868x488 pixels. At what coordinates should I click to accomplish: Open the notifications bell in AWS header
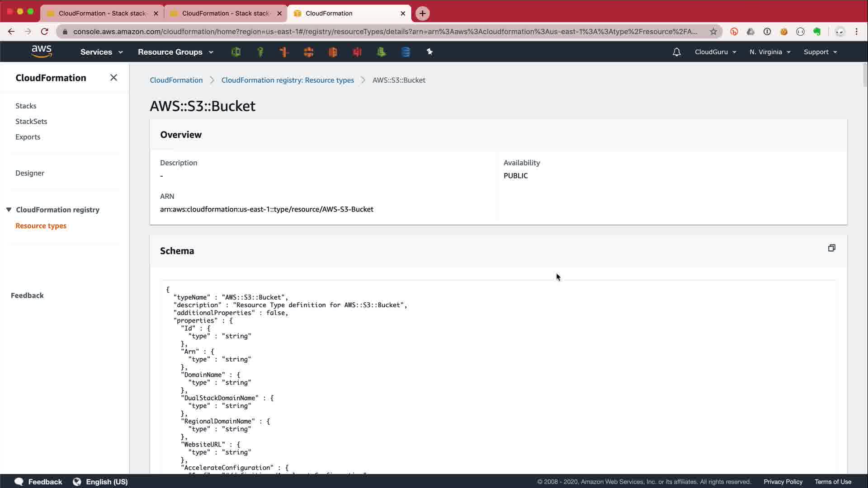pos(676,52)
